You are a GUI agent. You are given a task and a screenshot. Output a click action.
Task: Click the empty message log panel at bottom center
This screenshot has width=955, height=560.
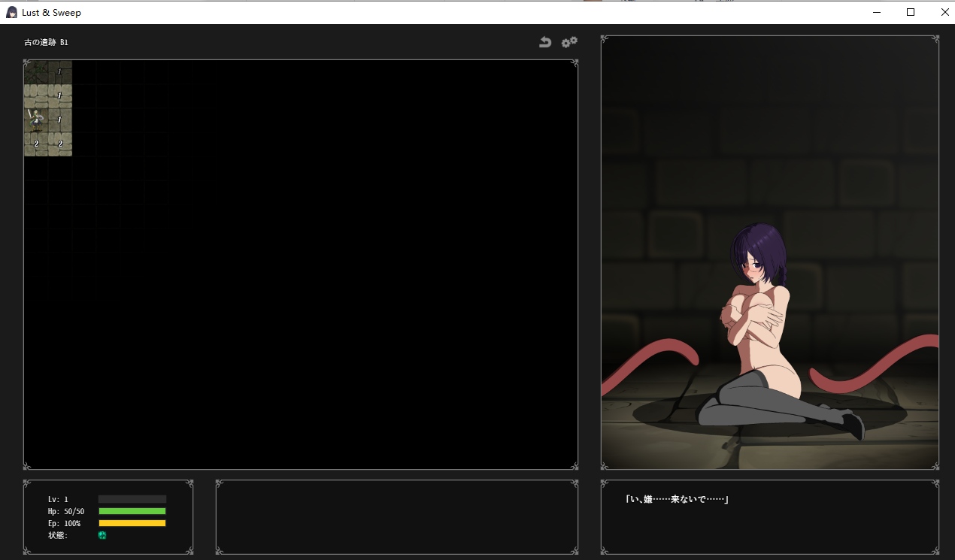[x=397, y=517]
